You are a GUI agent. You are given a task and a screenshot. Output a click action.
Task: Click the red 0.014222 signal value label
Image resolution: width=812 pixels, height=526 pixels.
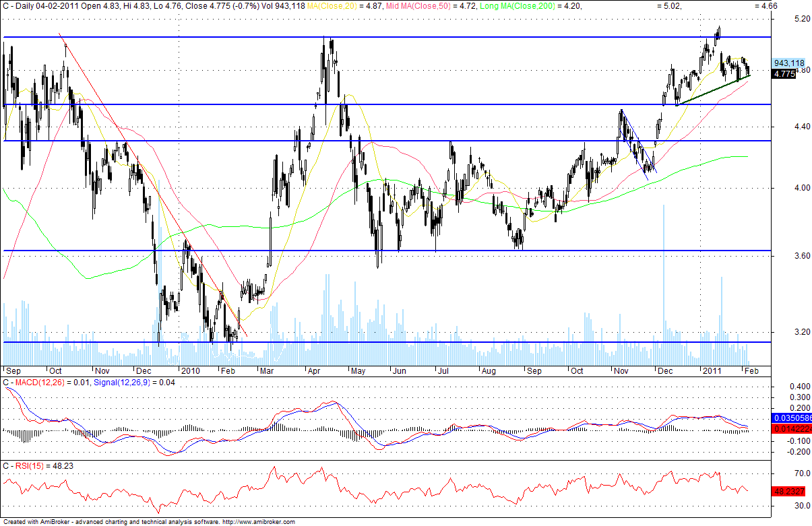coord(790,428)
